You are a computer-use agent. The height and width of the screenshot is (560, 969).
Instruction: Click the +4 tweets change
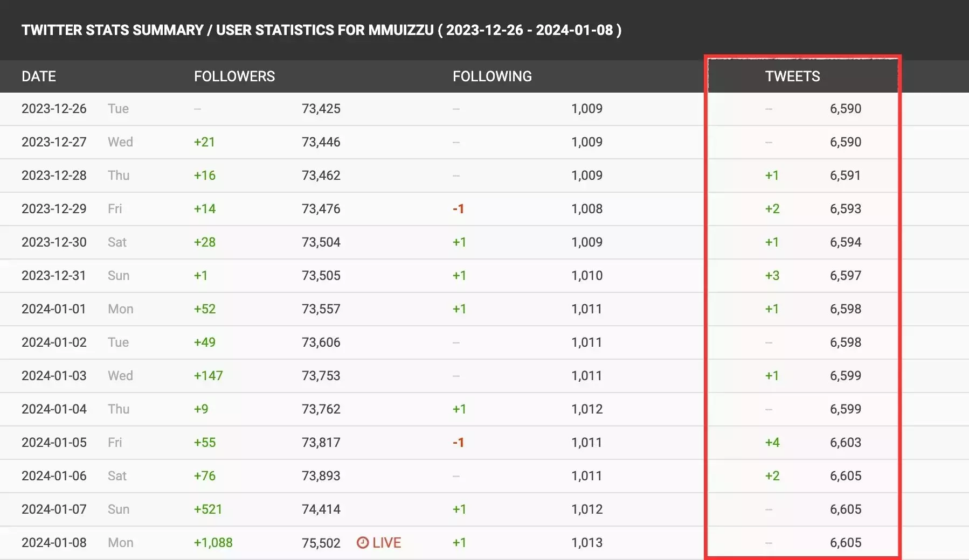(x=772, y=442)
